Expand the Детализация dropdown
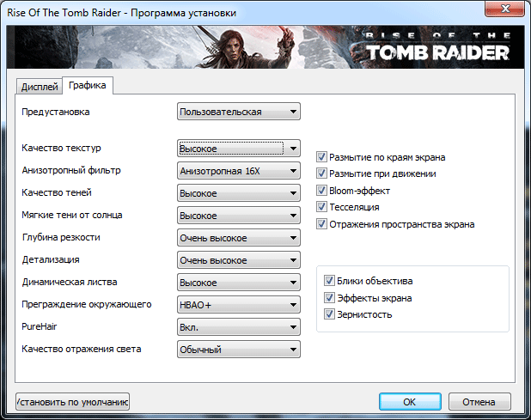 tap(238, 260)
